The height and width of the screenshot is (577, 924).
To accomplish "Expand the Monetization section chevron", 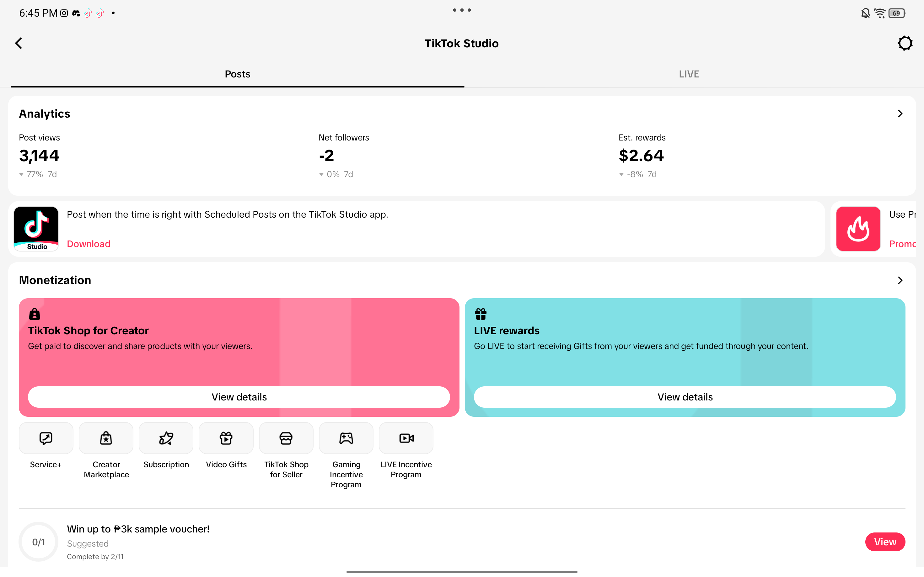I will (x=900, y=280).
